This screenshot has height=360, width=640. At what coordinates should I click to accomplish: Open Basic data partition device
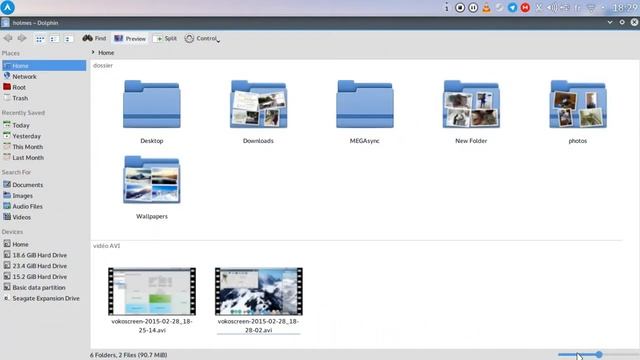pyautogui.click(x=44, y=287)
